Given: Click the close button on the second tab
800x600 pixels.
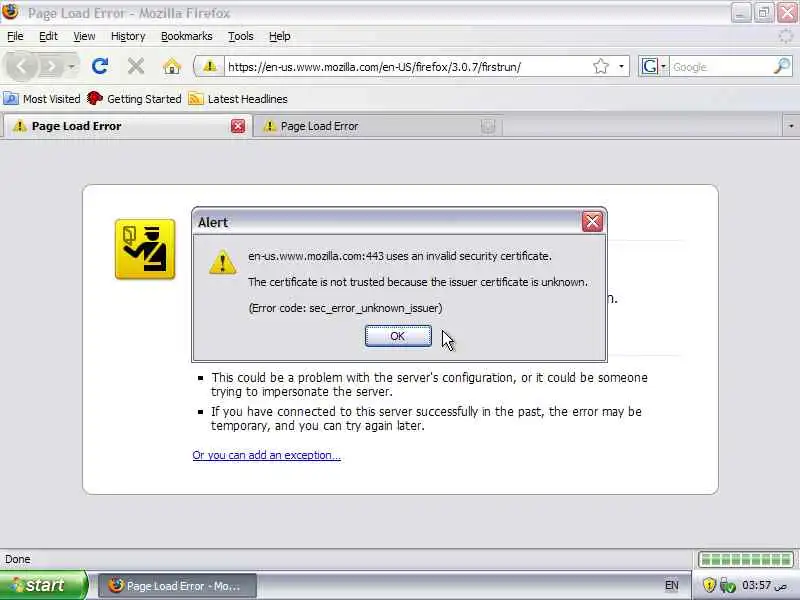Looking at the screenshot, I should pyautogui.click(x=488, y=126).
